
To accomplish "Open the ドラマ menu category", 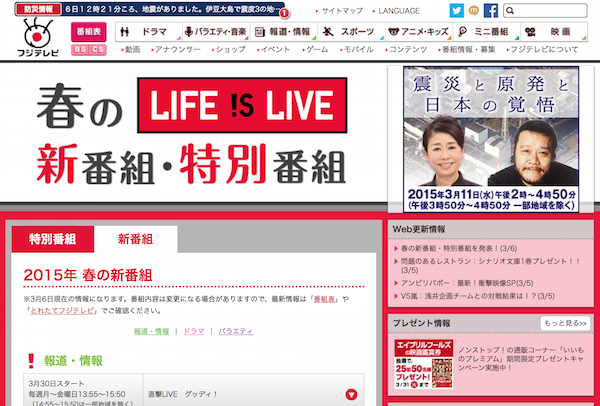I will [149, 32].
